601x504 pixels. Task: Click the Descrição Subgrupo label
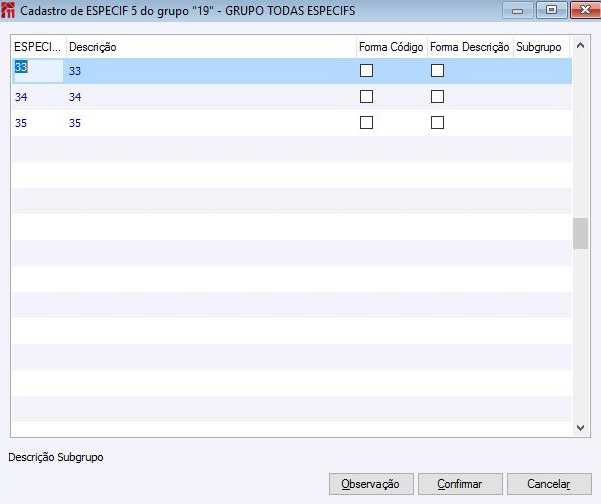click(x=56, y=457)
